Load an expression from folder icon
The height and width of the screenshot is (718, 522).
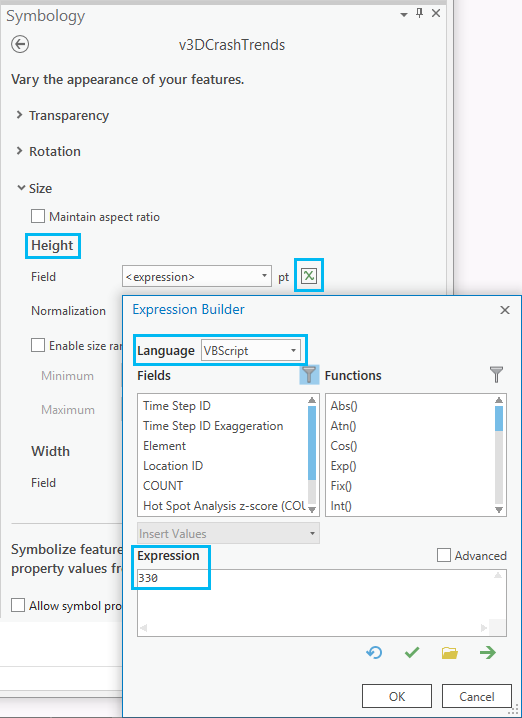450,653
